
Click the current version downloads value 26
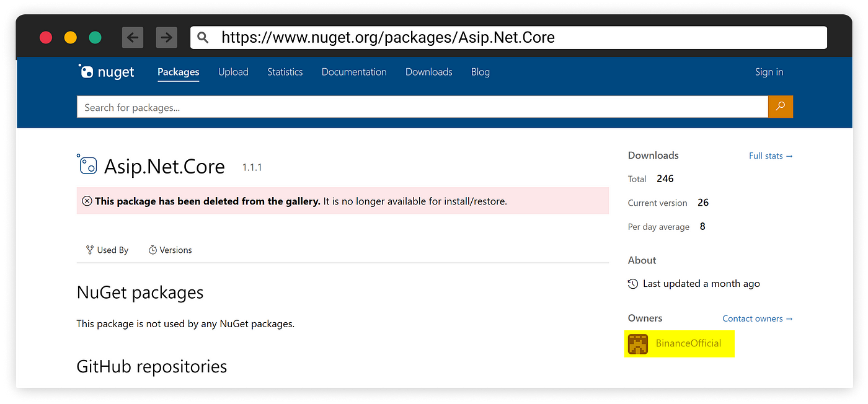tap(703, 203)
